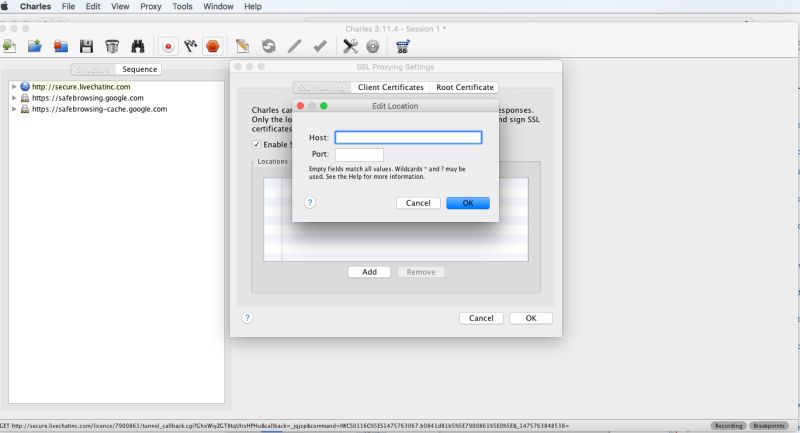Viewport: 800px width, 433px height.
Task: Focus the Host input field
Action: [408, 137]
